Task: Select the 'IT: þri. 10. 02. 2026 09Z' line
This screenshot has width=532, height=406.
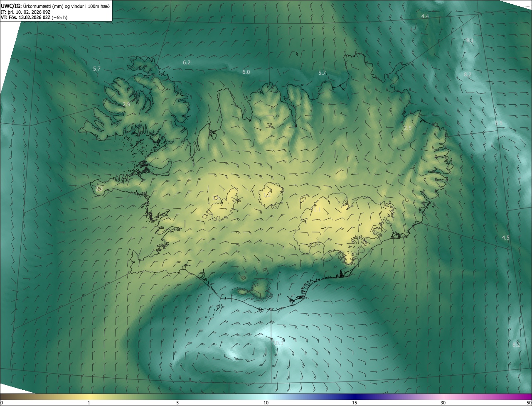Action: coord(26,12)
